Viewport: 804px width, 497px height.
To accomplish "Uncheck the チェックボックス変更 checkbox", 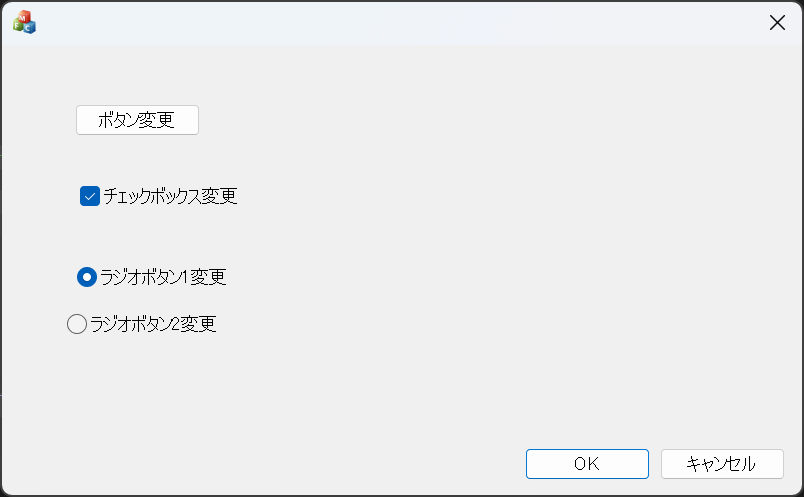I will (90, 196).
